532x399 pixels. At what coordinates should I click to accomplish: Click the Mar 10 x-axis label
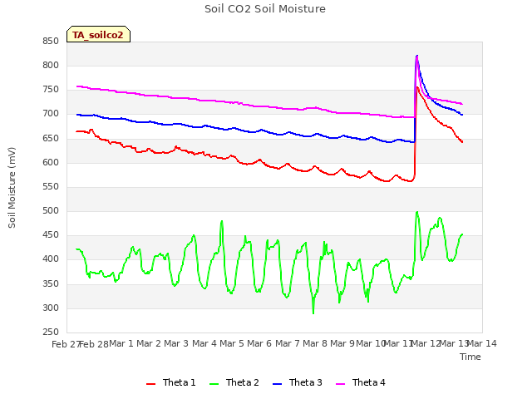371,343
